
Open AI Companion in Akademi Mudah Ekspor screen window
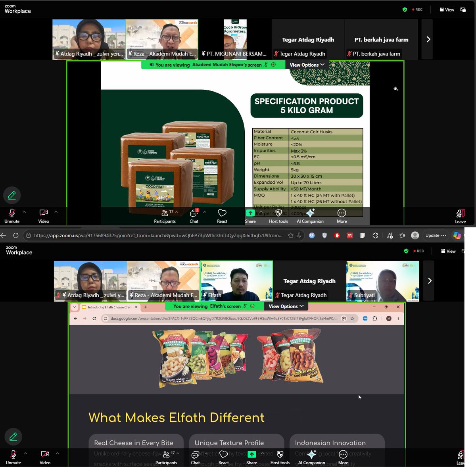(x=310, y=216)
